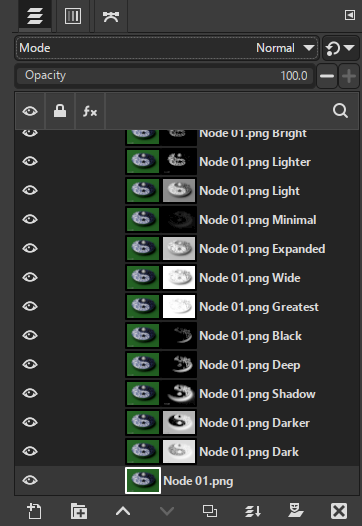
Task: Select the Wide layer's mask thumbnail
Action: [x=179, y=277]
